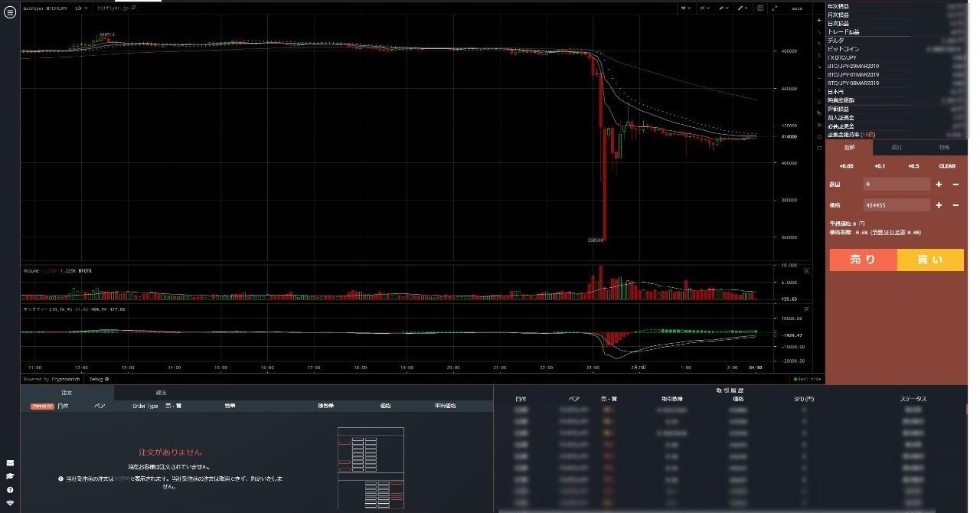This screenshot has width=980, height=513.
Task: Click the 月次損益 row
Action: click(896, 15)
